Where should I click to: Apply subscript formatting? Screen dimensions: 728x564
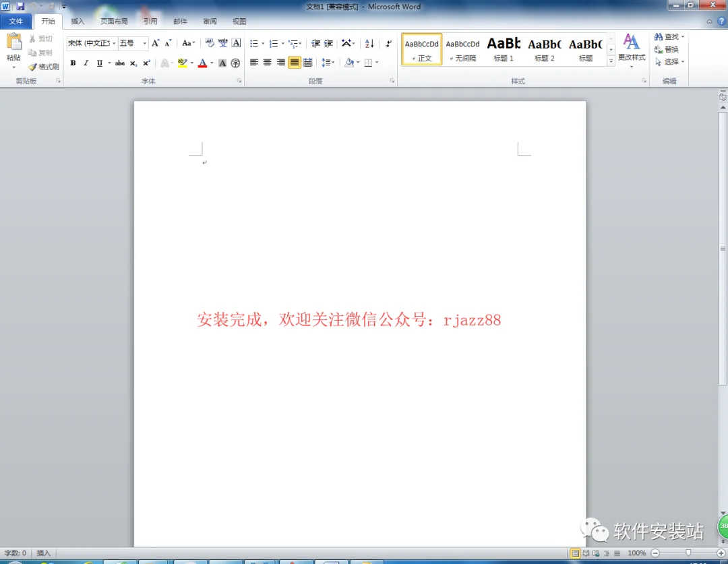click(133, 63)
